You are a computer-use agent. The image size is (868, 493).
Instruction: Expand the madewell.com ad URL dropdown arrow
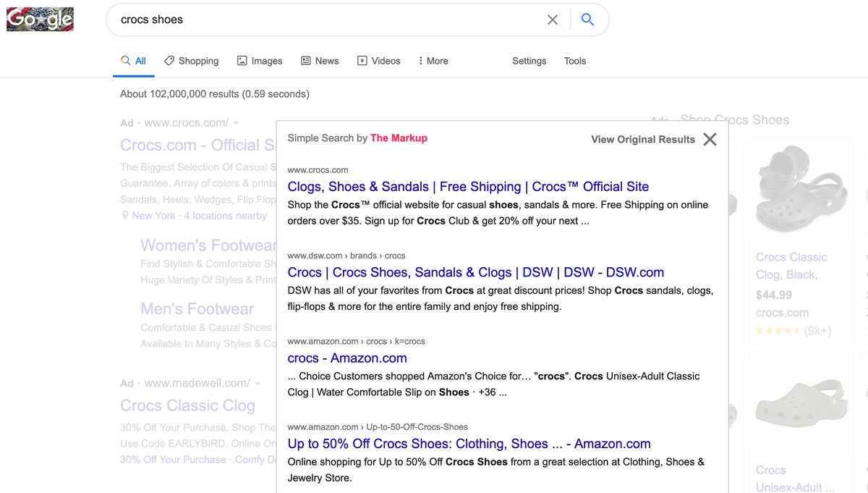(259, 383)
